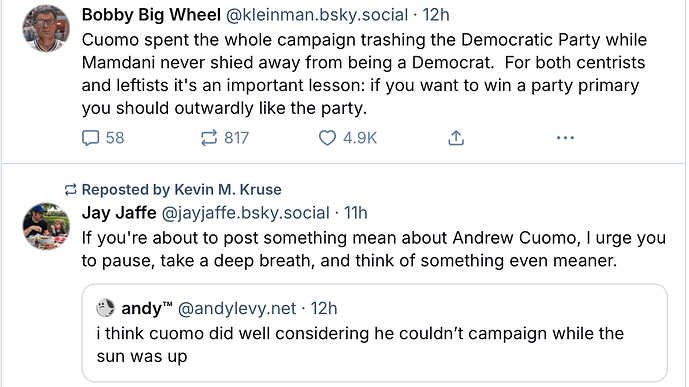Open the quoted post about cuomo campaigning
This screenshot has width=689, height=387.
pyautogui.click(x=374, y=333)
